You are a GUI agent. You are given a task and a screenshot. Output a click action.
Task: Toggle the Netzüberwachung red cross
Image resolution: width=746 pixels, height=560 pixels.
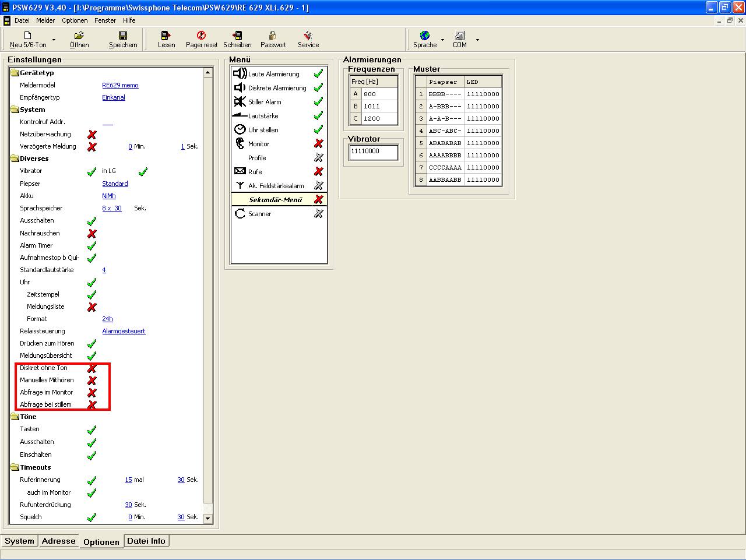point(92,135)
